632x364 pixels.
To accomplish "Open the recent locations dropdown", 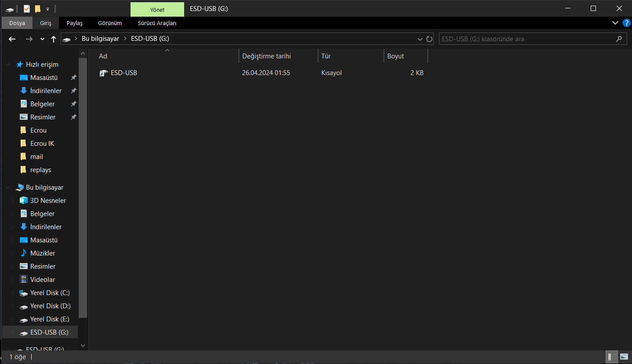I will (42, 39).
